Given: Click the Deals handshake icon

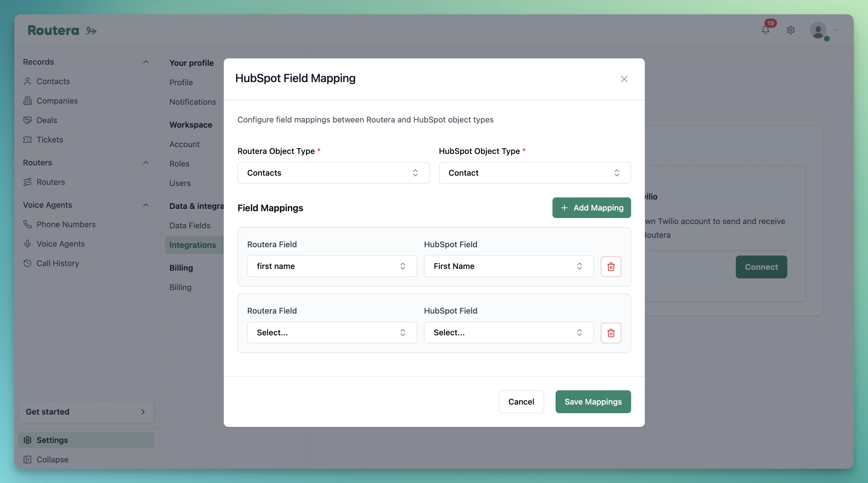Looking at the screenshot, I should pos(28,120).
